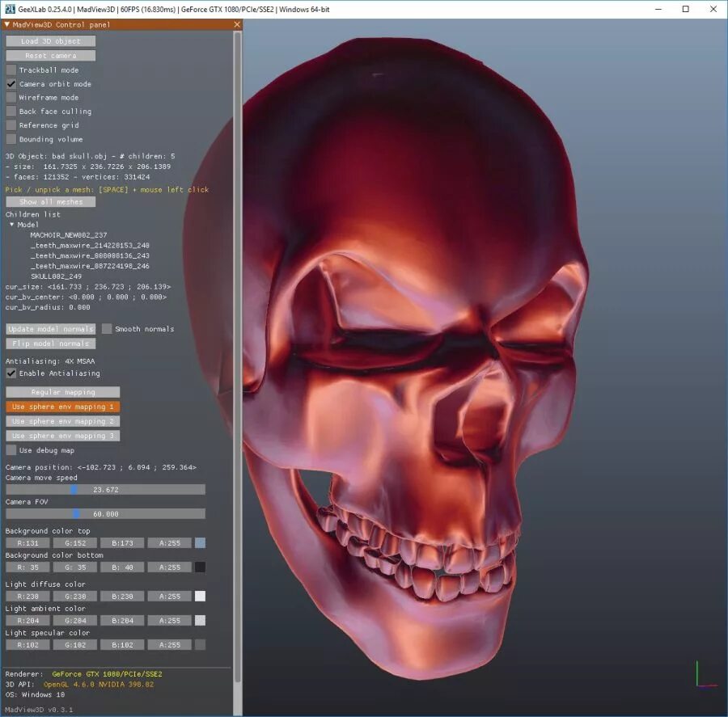Open Light diffuse color swatch
728x717 pixels.
pyautogui.click(x=200, y=597)
